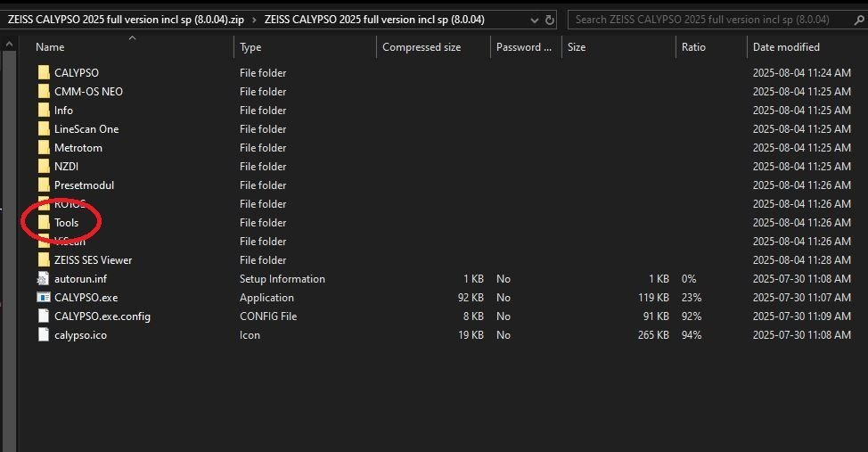The height and width of the screenshot is (452, 868).
Task: Expand the chevron between the breadcrumb segments
Action: pyautogui.click(x=254, y=20)
